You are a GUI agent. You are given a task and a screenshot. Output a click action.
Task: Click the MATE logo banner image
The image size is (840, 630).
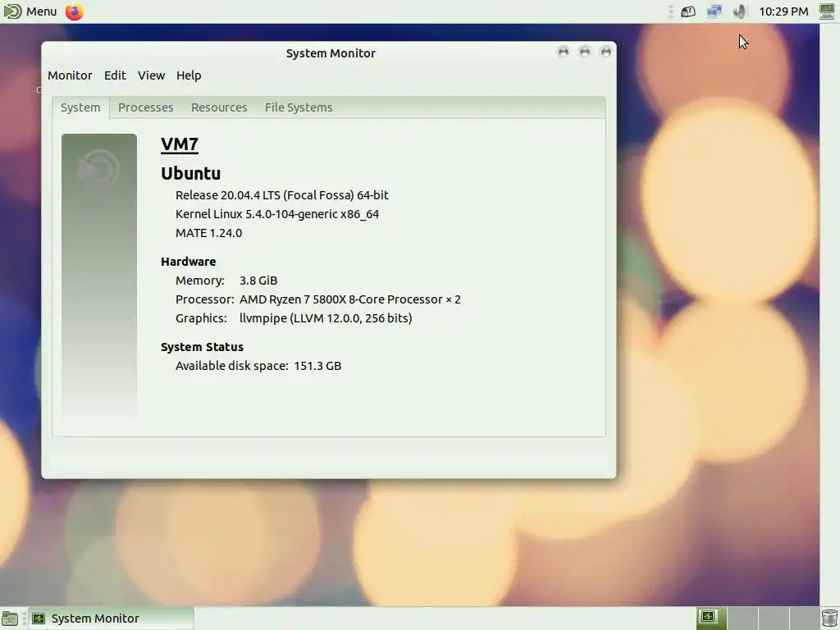(99, 276)
